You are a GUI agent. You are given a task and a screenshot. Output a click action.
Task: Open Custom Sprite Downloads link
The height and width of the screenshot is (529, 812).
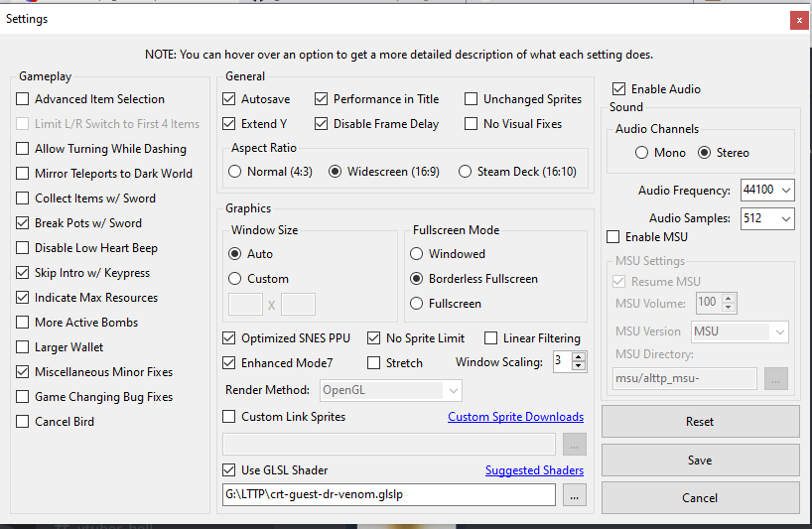(x=515, y=417)
